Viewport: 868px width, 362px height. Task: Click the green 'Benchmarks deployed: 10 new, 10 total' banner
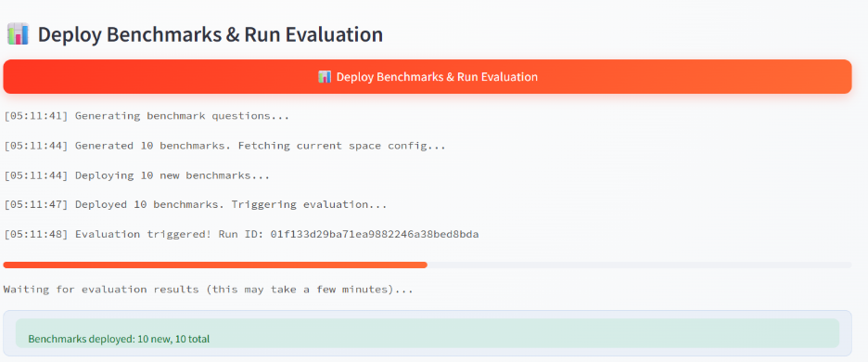[427, 333]
